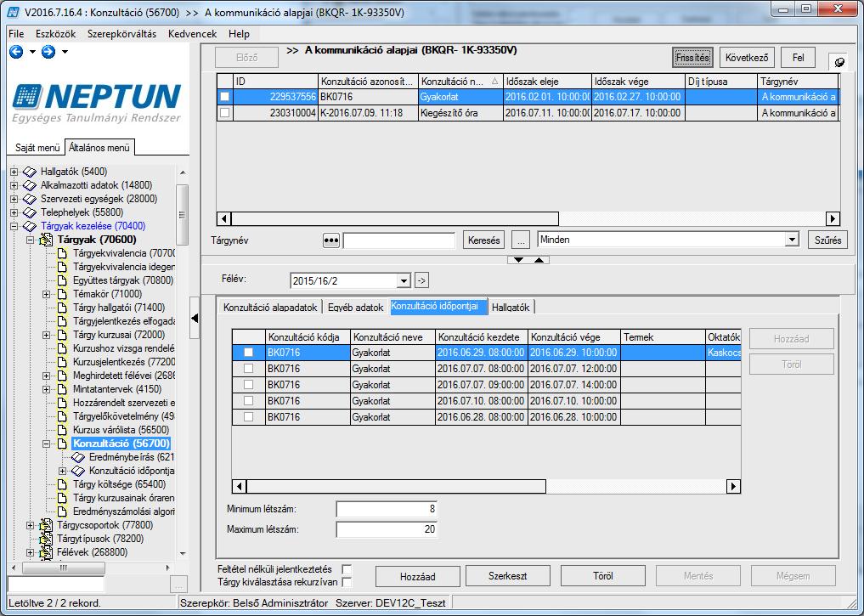Check the box for row 230310004
864x616 pixels.
(225, 113)
